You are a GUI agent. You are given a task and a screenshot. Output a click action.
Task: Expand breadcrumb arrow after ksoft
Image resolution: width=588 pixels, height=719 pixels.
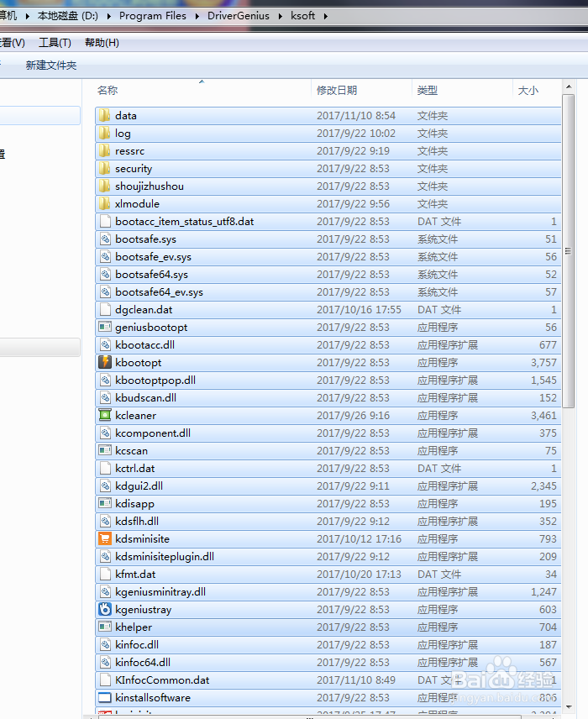coord(326,16)
